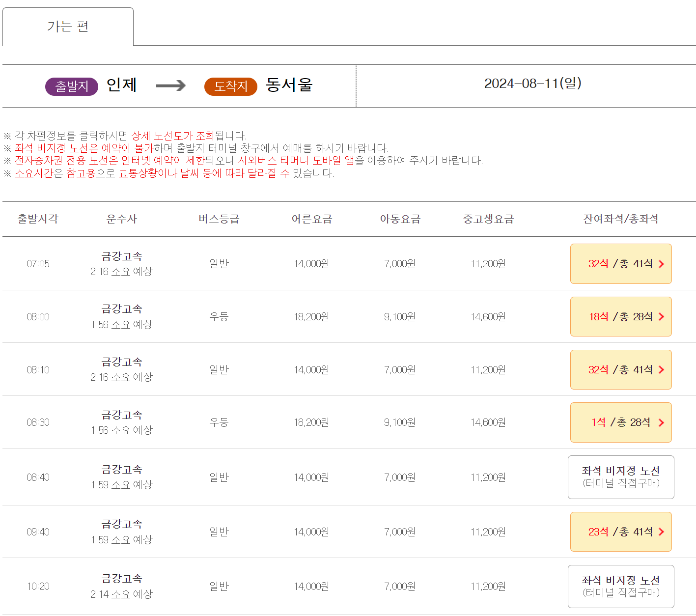The width and height of the screenshot is (696, 616).
Task: Click 우등 bus grade in 08:30 row
Action: pyautogui.click(x=219, y=422)
